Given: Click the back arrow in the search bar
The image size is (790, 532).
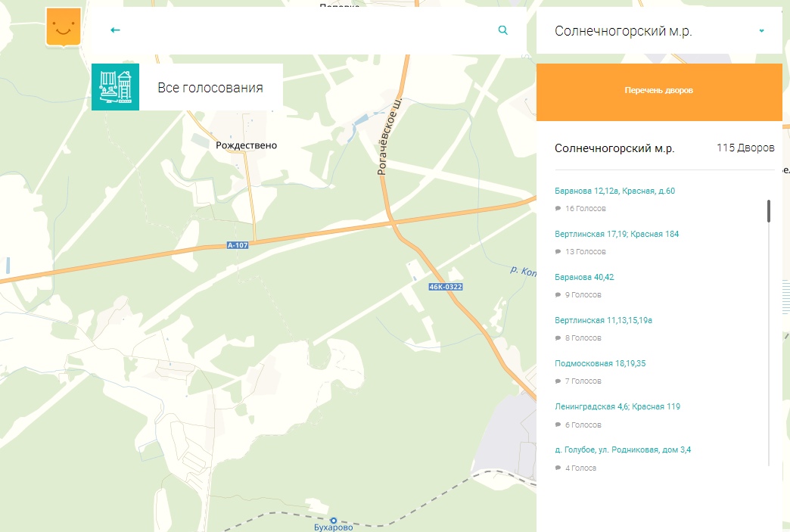Looking at the screenshot, I should pyautogui.click(x=114, y=30).
